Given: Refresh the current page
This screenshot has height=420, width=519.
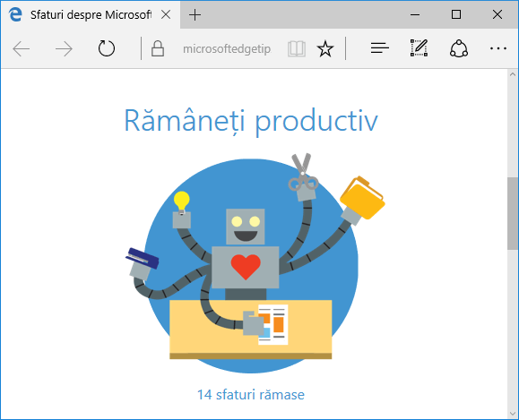Looking at the screenshot, I should (107, 48).
